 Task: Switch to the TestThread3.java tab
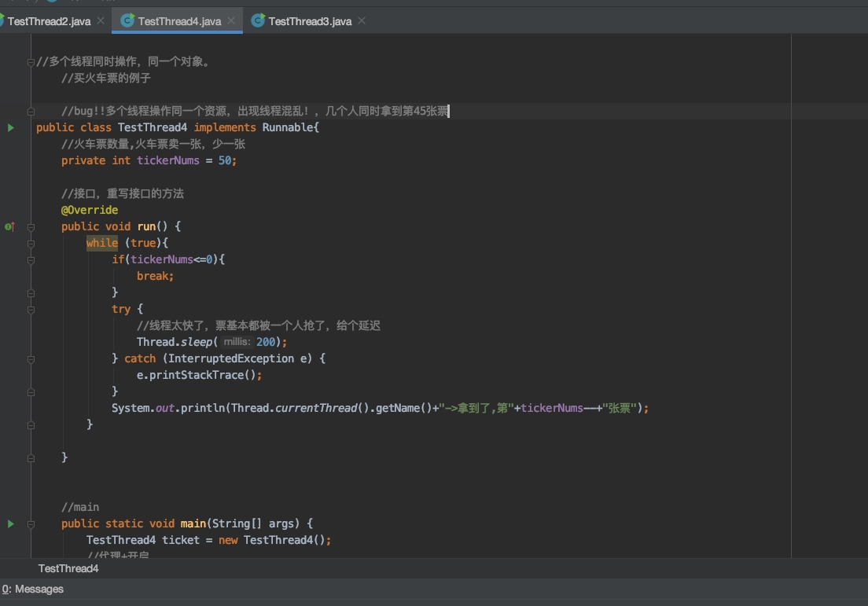point(309,21)
